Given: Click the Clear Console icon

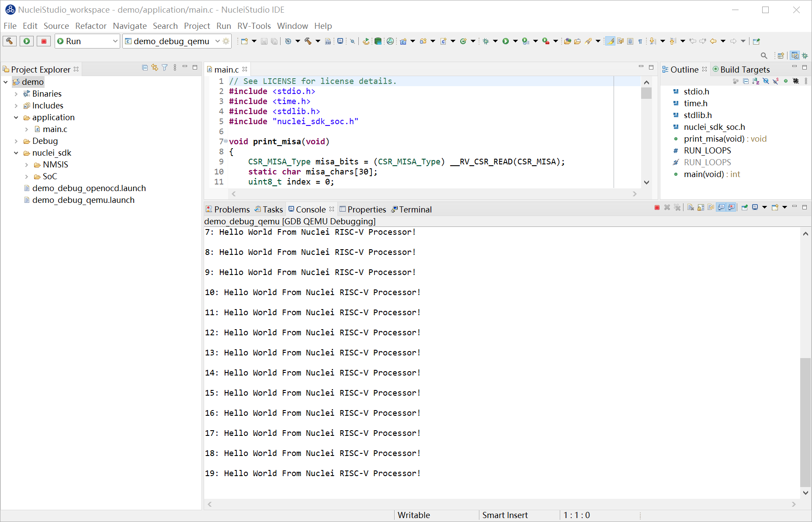Looking at the screenshot, I should pos(691,208).
